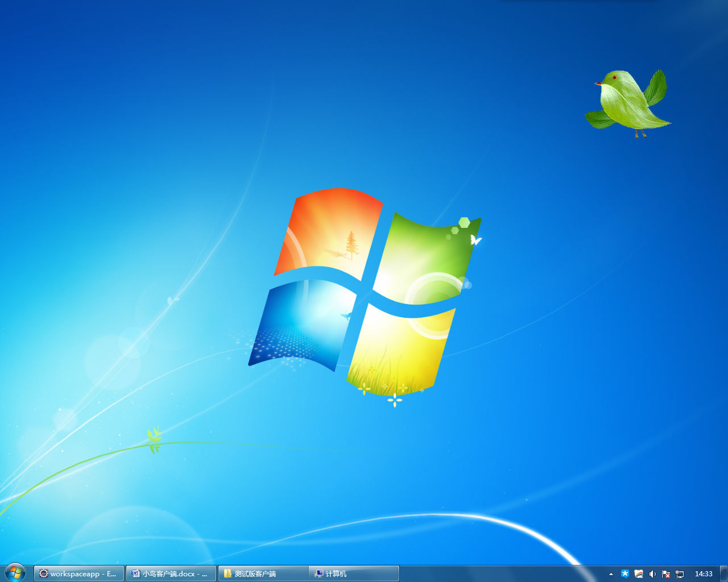Image resolution: width=728 pixels, height=582 pixels.
Task: Open the Windows Start menu
Action: tap(15, 573)
